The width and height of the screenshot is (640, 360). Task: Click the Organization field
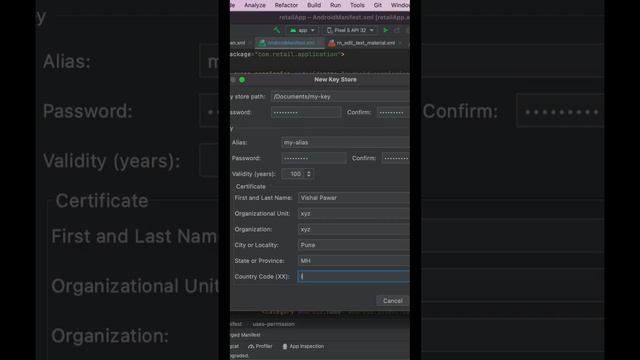[x=353, y=229]
